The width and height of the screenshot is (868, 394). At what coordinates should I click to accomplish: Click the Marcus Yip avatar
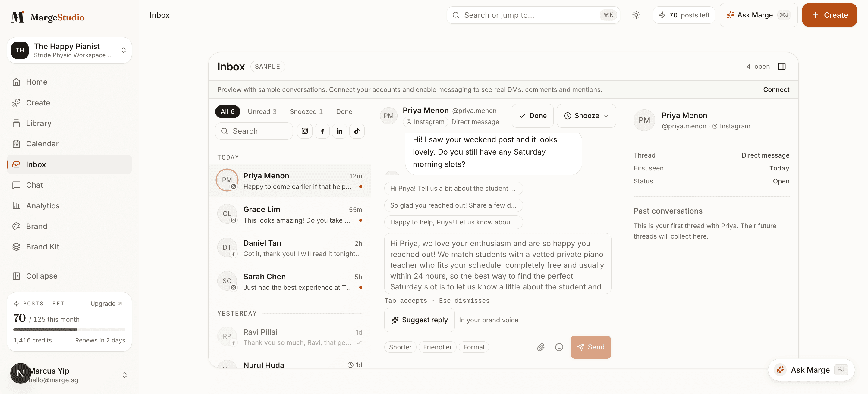pos(20,373)
